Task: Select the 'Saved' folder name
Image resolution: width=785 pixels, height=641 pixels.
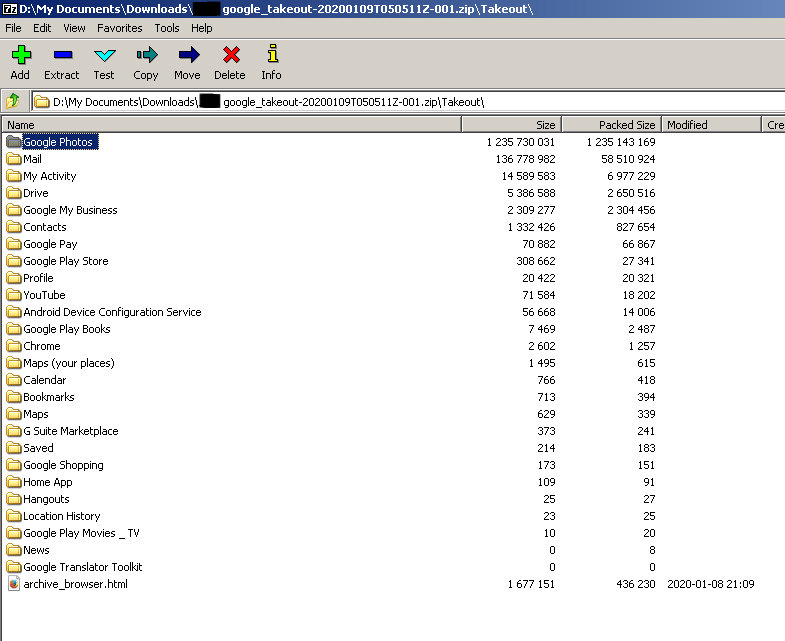Action: (x=38, y=448)
